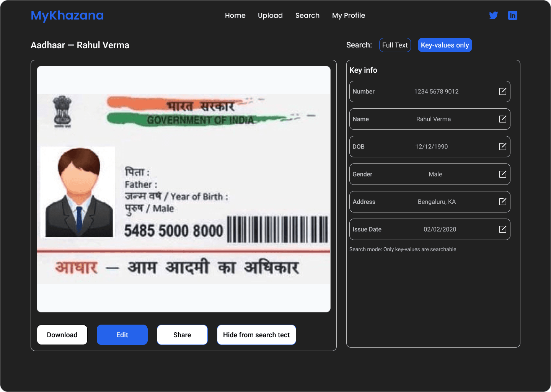This screenshot has height=392, width=551.
Task: Select the Name value Rahul Verma
Action: click(x=434, y=119)
